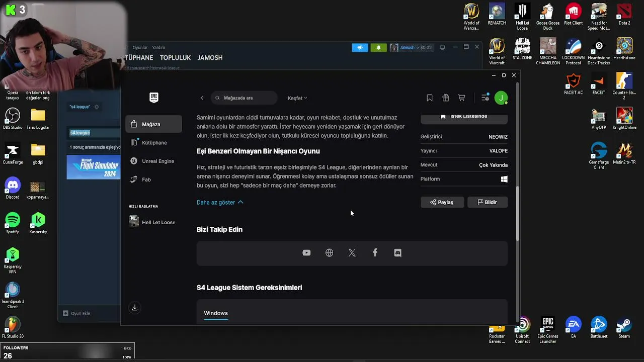Collapse description with Daha az göster

coord(220,202)
